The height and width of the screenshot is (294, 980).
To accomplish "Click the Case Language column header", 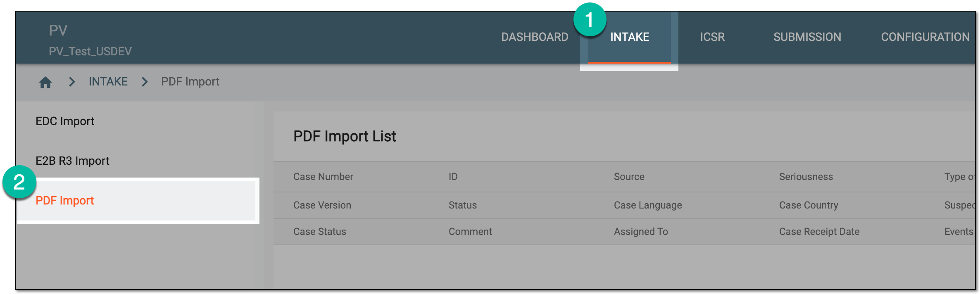I will point(647,205).
